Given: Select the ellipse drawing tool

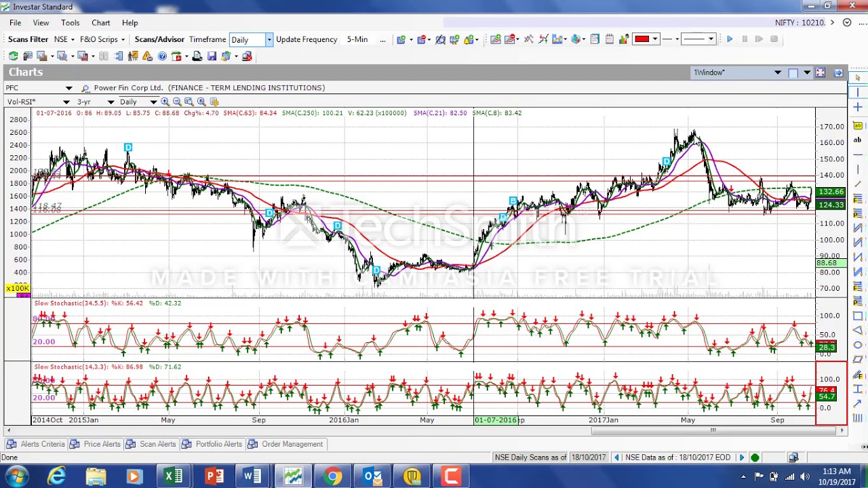Looking at the screenshot, I should 857,344.
